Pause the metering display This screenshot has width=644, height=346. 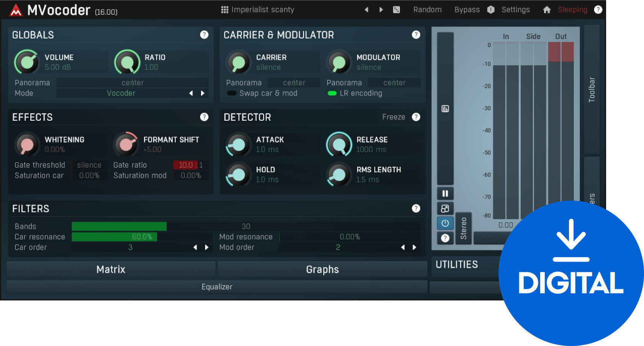point(445,193)
